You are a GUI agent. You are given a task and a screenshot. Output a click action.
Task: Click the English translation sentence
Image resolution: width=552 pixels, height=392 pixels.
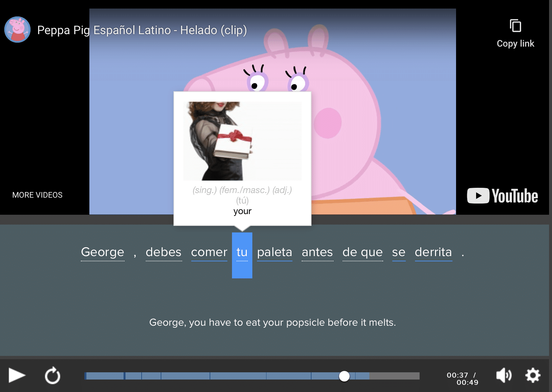tap(273, 322)
